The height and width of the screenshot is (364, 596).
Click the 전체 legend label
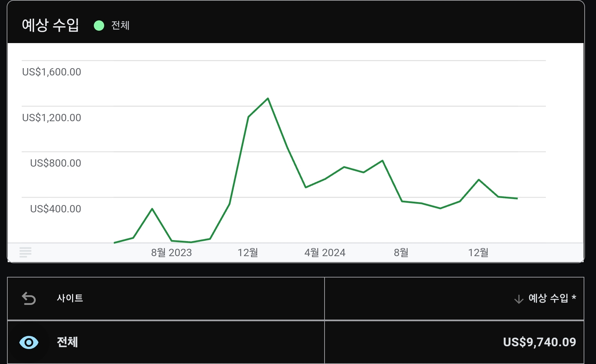[120, 25]
